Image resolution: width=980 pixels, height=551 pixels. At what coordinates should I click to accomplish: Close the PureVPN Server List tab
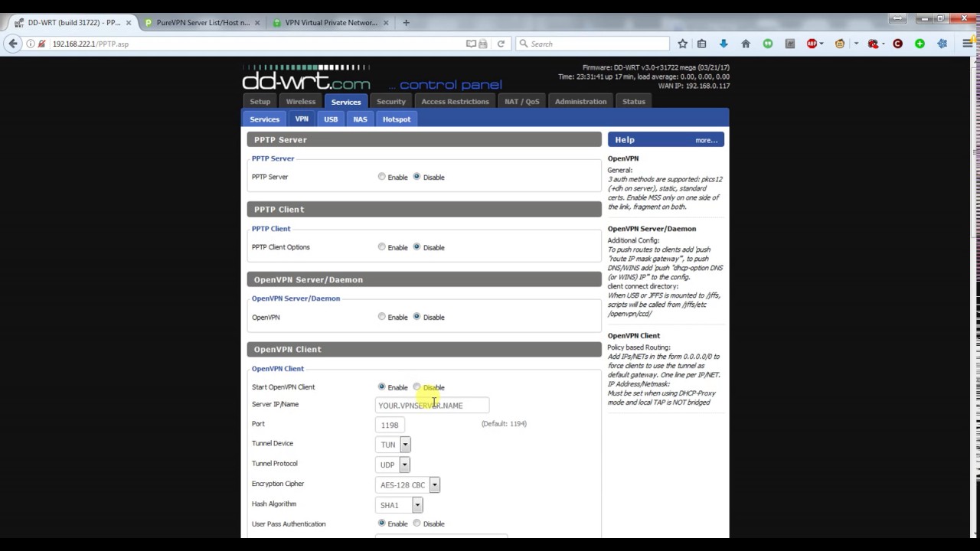[258, 23]
